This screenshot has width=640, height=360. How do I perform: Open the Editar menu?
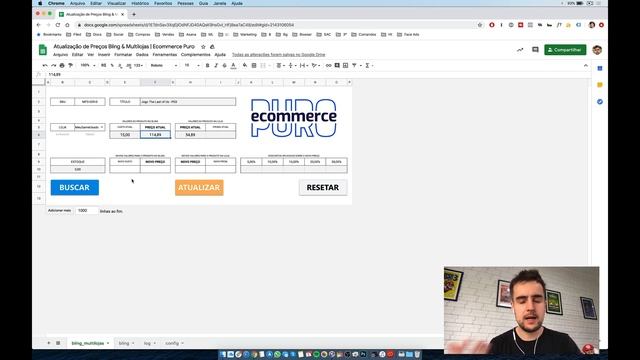(78, 55)
